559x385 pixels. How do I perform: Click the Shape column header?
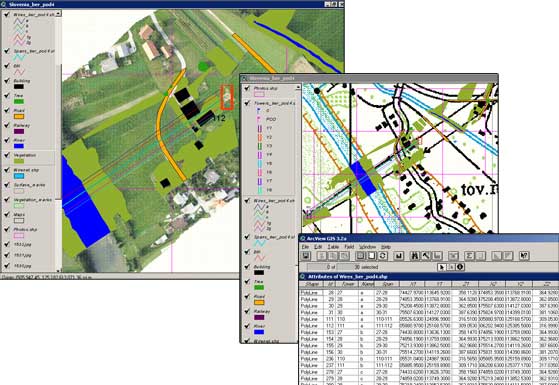312,284
